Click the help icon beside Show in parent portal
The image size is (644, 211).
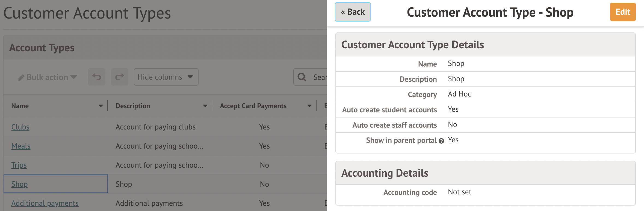pos(441,141)
